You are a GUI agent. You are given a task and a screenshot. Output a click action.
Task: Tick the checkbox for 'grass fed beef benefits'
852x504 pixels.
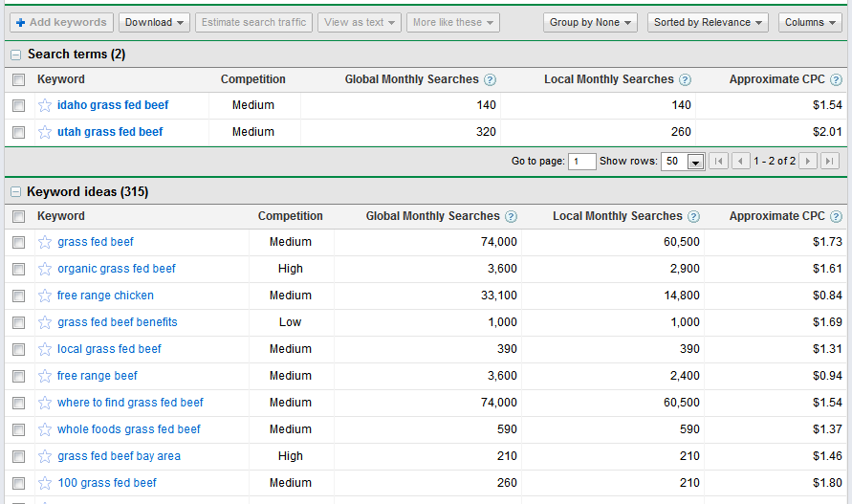[x=19, y=323]
